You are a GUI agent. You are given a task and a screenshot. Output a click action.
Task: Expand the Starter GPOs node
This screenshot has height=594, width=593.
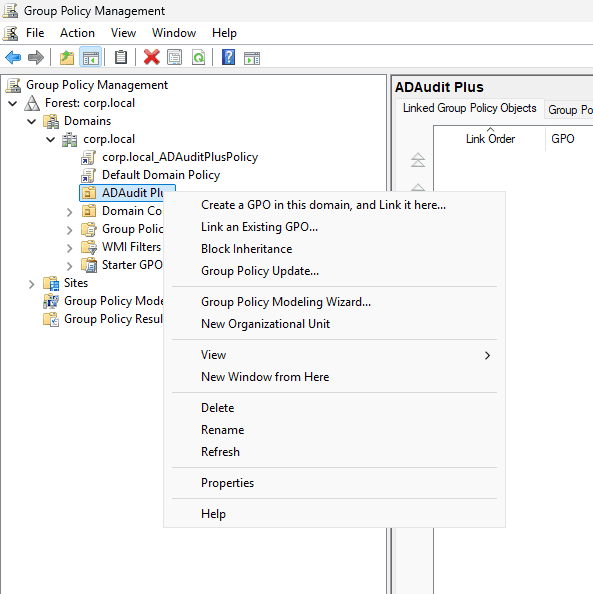[69, 266]
